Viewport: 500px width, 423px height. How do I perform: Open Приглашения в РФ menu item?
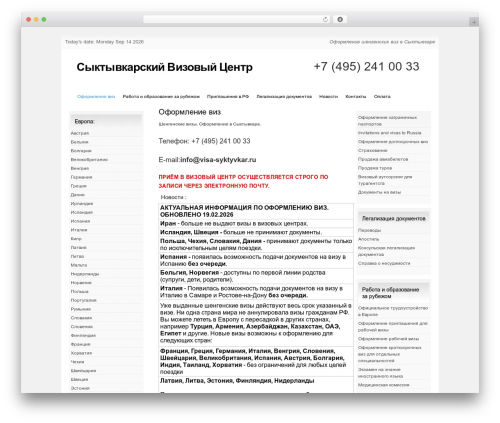click(228, 97)
